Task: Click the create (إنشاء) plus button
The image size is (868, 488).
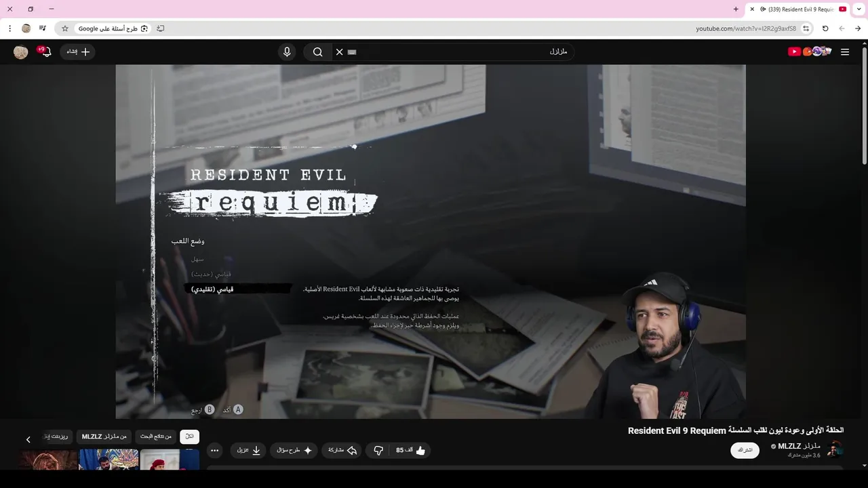Action: pyautogui.click(x=78, y=52)
